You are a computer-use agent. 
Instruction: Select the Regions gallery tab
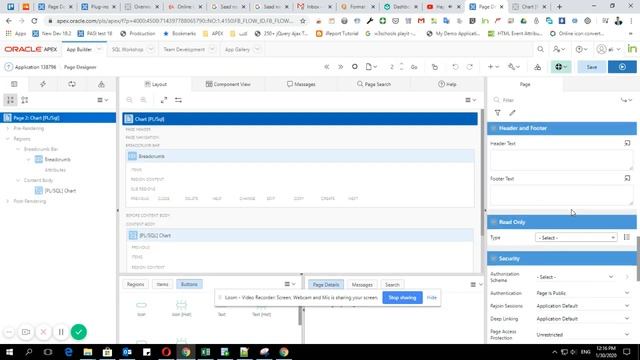(x=136, y=284)
